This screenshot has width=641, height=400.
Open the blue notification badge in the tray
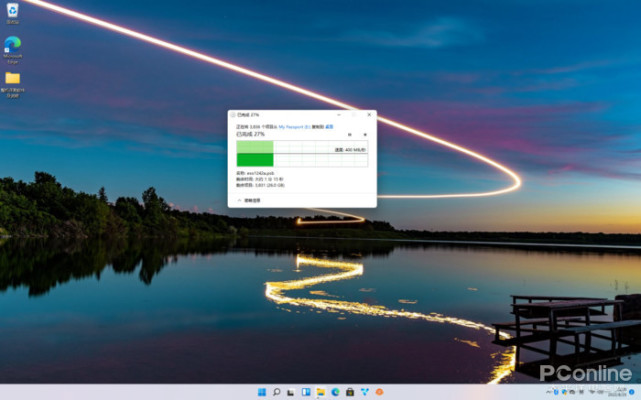coord(632,392)
